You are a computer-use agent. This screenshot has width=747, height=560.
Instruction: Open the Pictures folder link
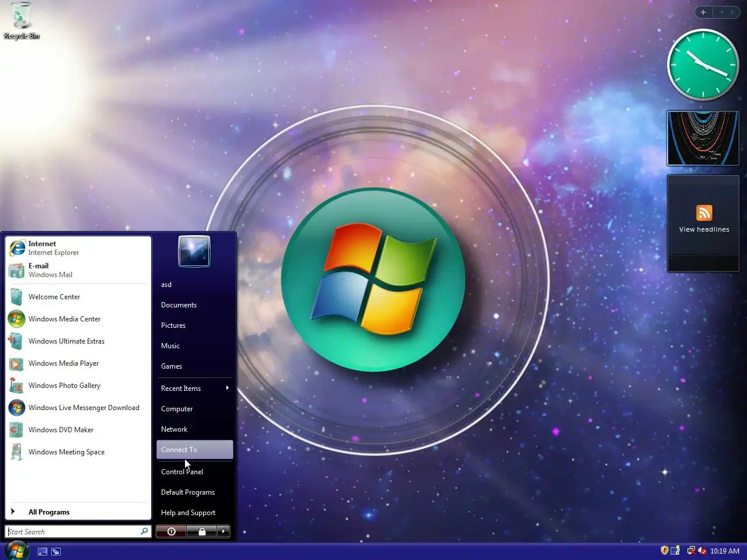[195, 325]
